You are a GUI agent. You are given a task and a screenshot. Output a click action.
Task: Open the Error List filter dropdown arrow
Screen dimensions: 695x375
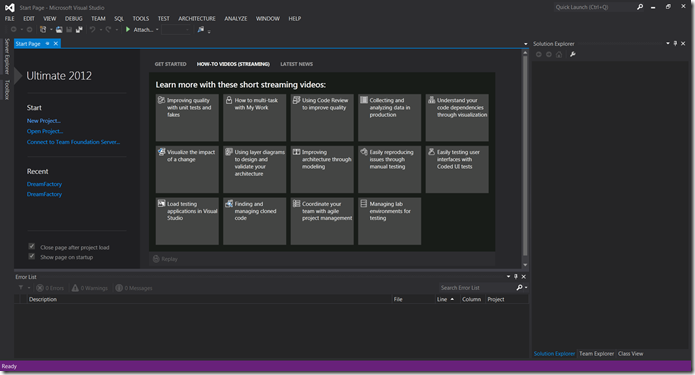[29, 288]
